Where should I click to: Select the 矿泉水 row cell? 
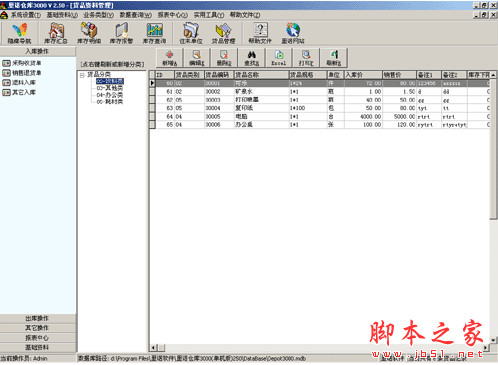[x=261, y=91]
